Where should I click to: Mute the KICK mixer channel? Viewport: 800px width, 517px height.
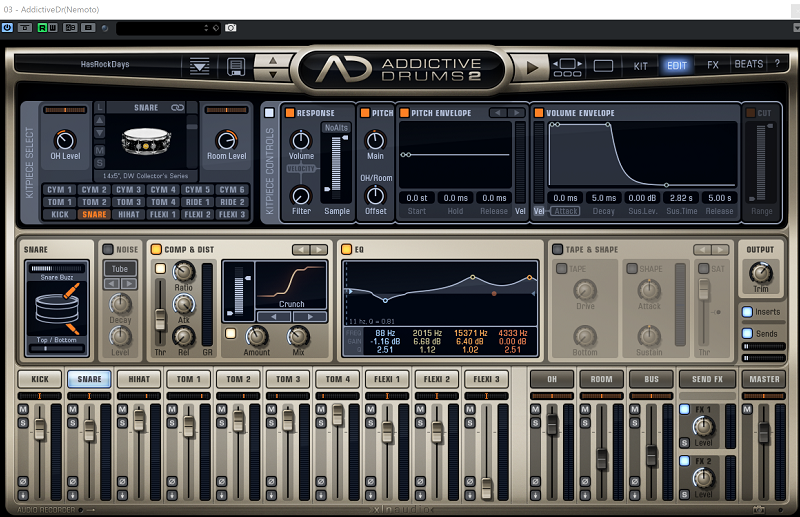(x=23, y=409)
